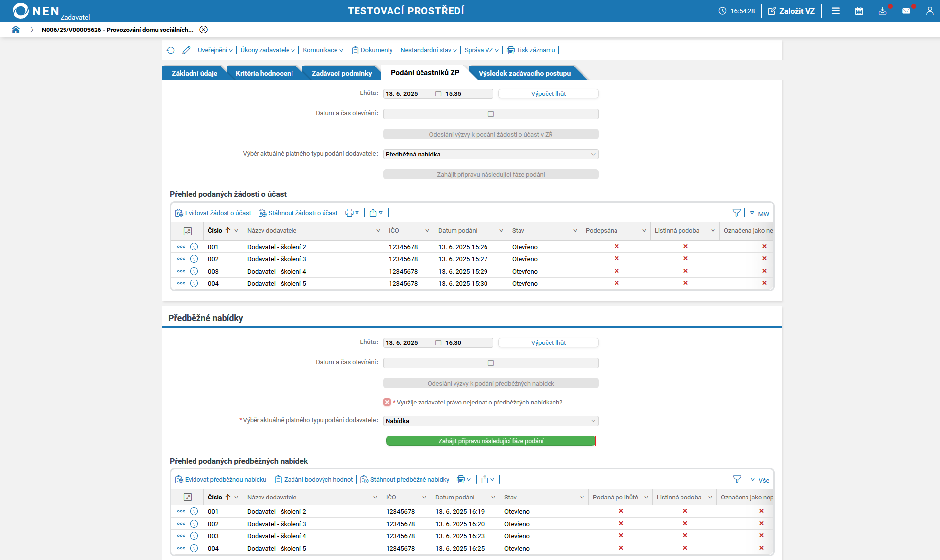Switch to Výsledek zadávacího postupu tab
Screen dimensions: 940x560
click(x=524, y=73)
